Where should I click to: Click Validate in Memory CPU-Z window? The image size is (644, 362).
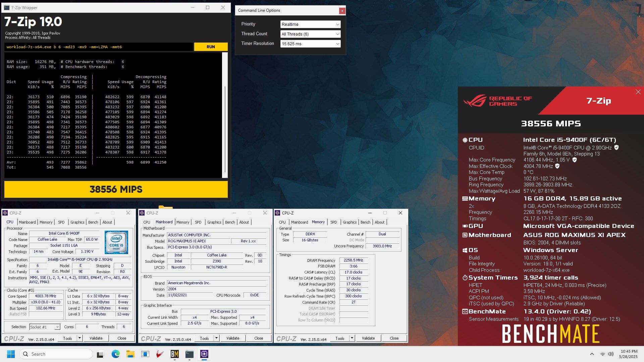368,338
